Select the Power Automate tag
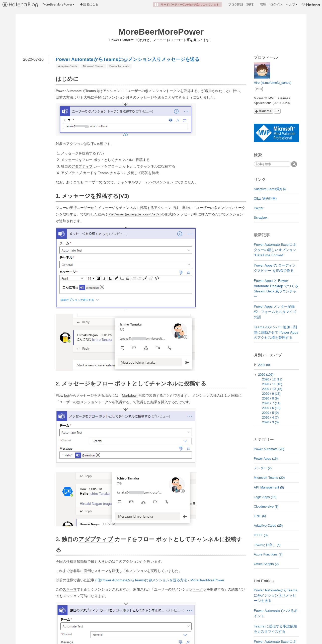 119,66
